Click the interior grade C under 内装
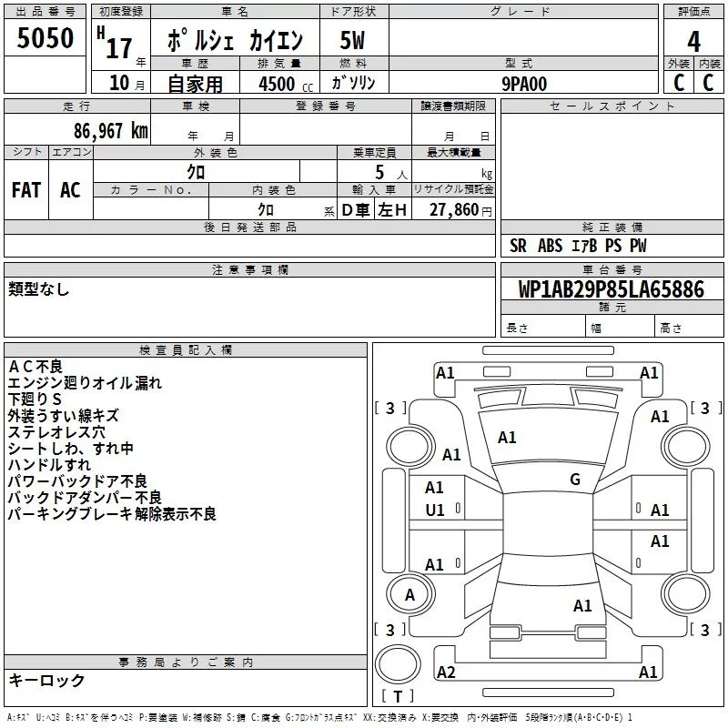728x728 pixels. (708, 83)
